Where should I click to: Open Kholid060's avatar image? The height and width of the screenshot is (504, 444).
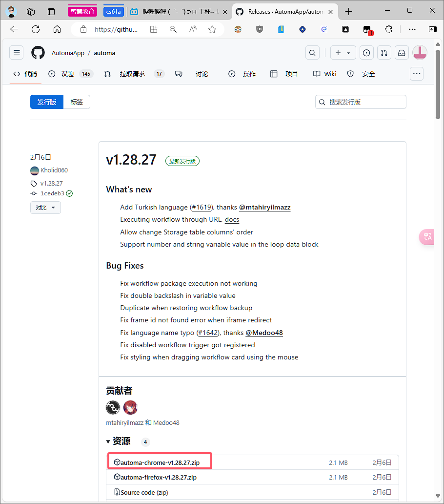tap(34, 170)
